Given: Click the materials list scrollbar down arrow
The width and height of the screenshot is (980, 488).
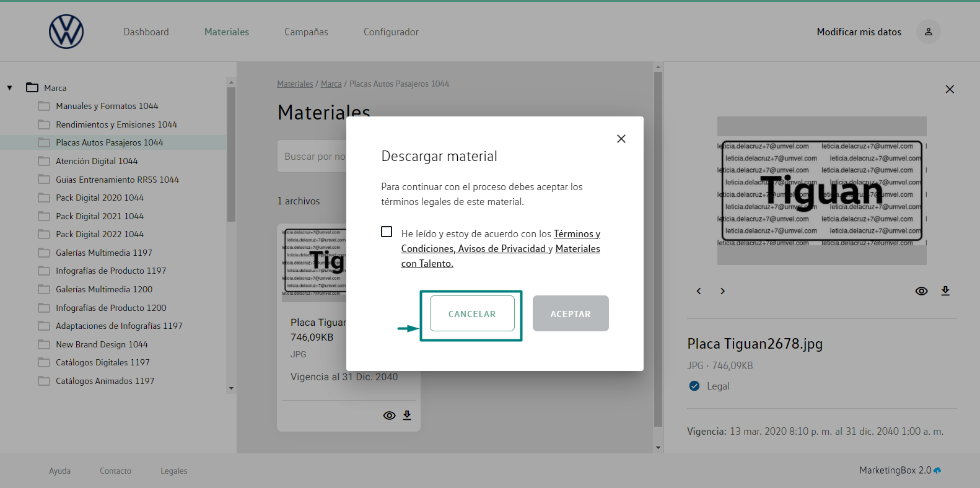Looking at the screenshot, I should tap(658, 447).
